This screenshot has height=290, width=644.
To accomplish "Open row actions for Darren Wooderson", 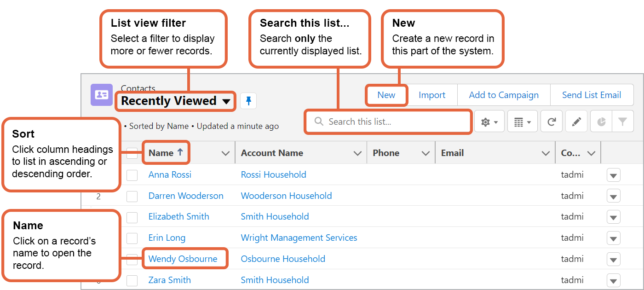I will click(x=614, y=196).
